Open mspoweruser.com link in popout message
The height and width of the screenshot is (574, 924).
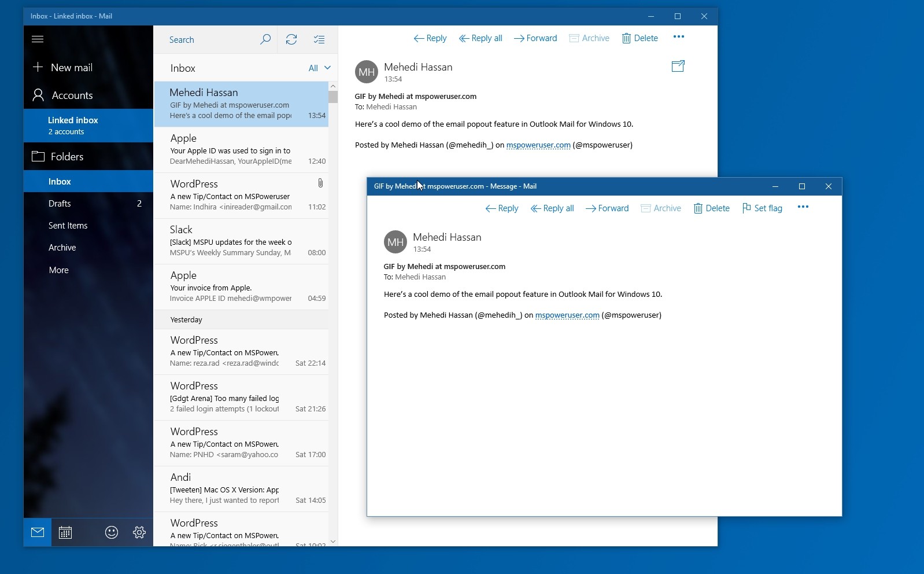(x=567, y=315)
